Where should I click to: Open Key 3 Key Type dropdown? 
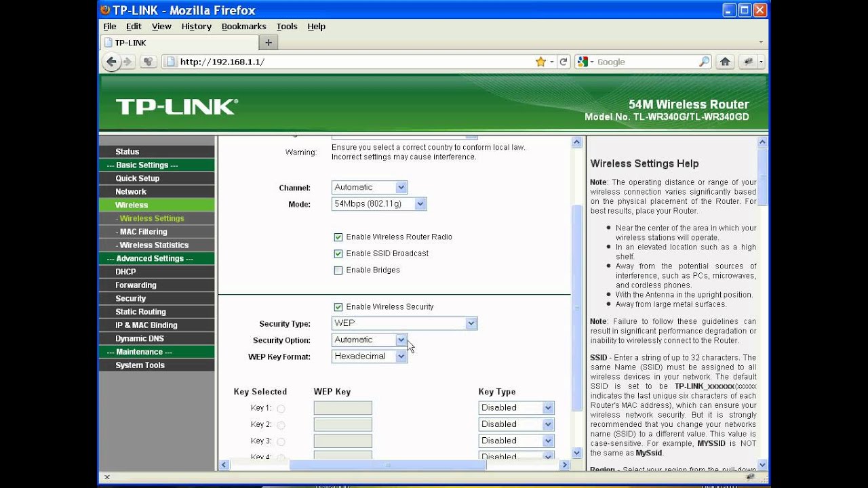[516, 441]
